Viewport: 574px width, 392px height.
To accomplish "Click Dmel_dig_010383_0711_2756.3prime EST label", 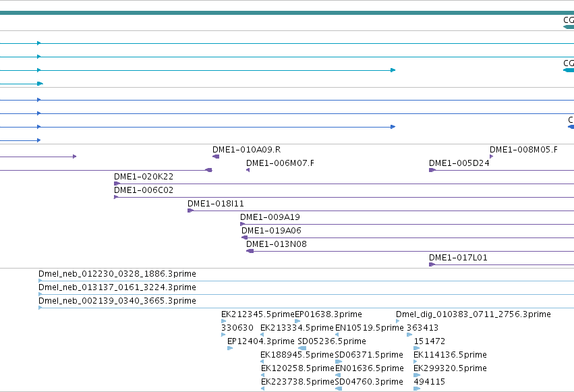I will pyautogui.click(x=473, y=315).
